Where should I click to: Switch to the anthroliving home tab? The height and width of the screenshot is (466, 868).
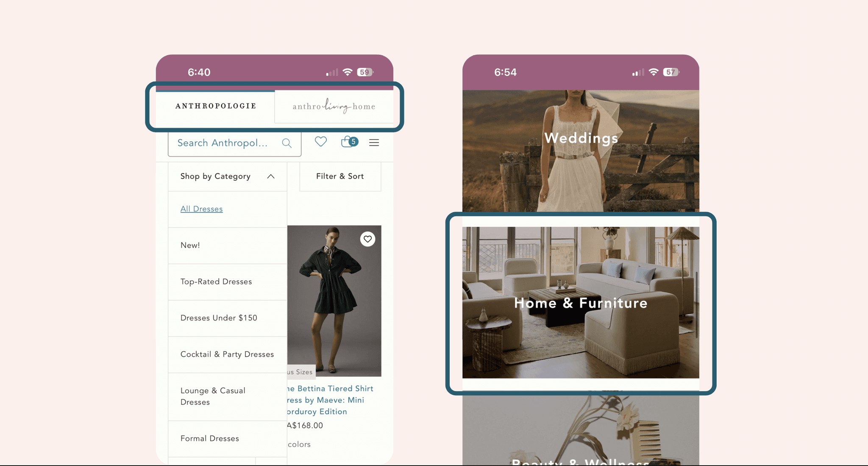coord(334,106)
